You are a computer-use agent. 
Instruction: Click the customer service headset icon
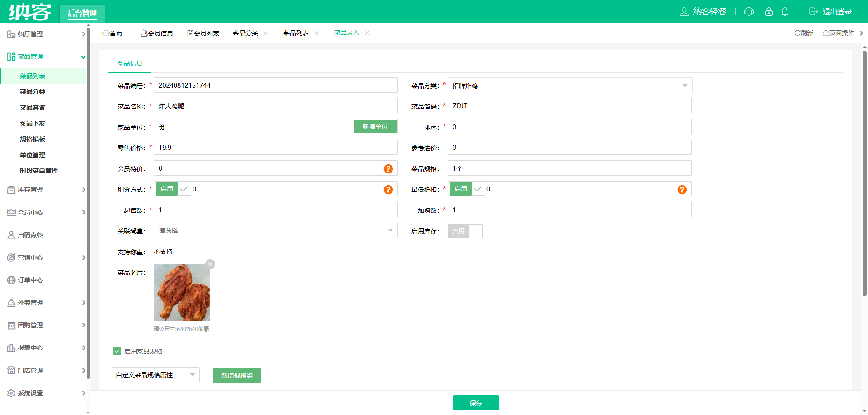749,12
